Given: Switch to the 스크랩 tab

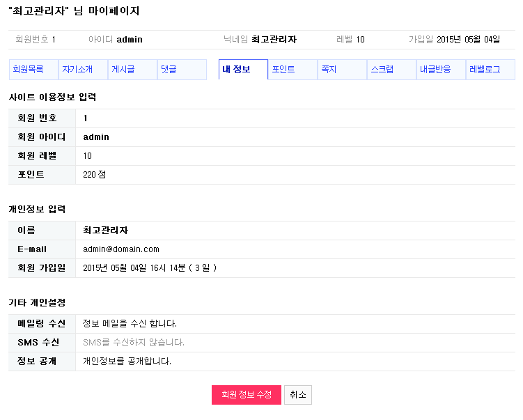Looking at the screenshot, I should 382,70.
